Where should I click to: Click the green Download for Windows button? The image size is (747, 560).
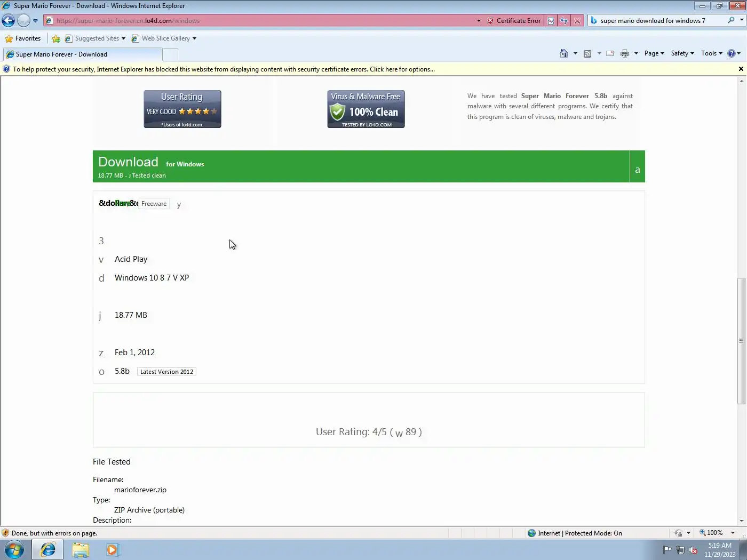pos(361,166)
